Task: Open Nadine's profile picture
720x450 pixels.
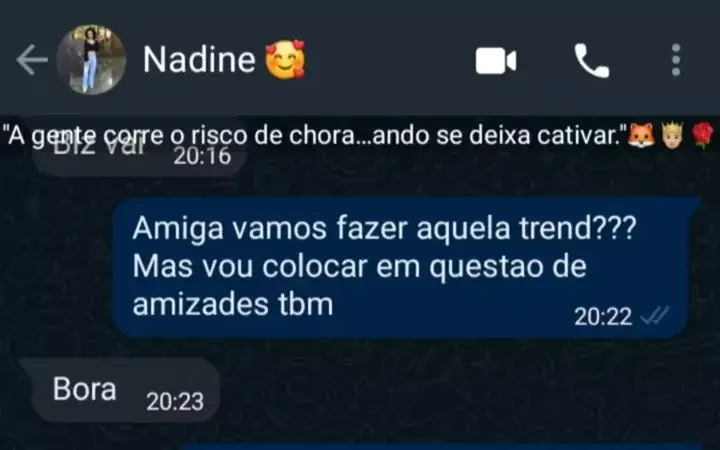Action: pyautogui.click(x=91, y=60)
